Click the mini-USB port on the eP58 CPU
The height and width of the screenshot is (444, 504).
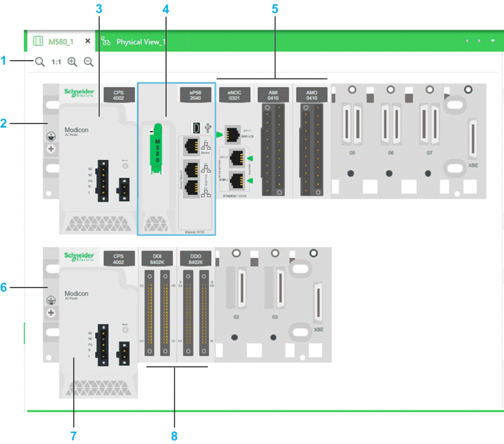coord(196,128)
